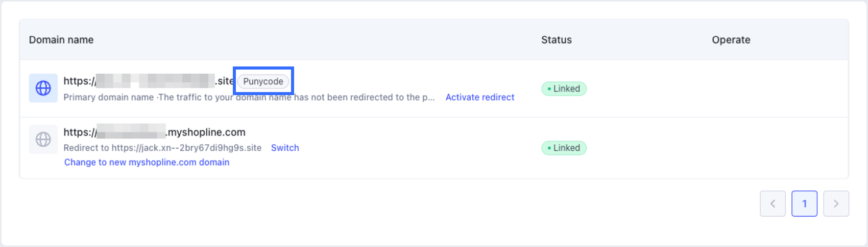This screenshot has height=247, width=868.
Task: Go to previous page with left chevron
Action: [773, 204]
